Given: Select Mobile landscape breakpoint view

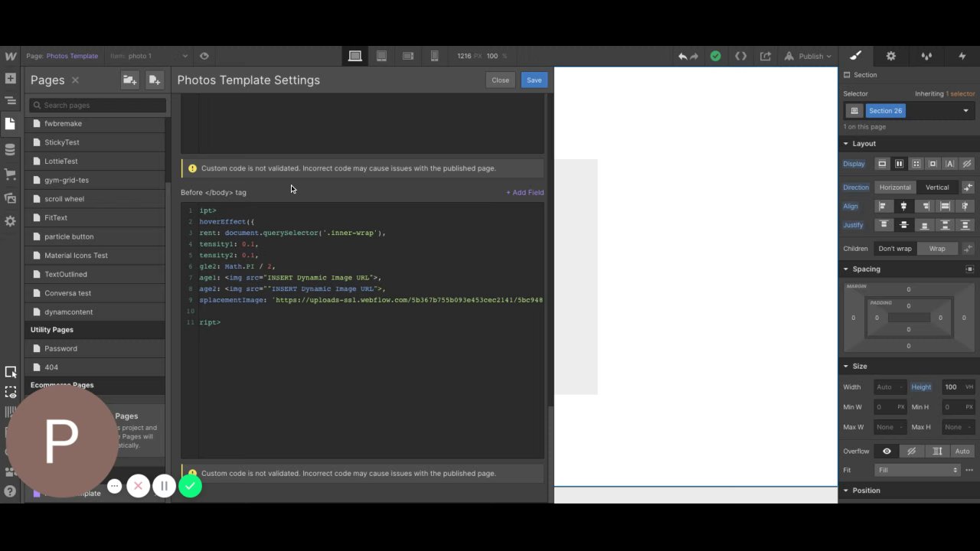Looking at the screenshot, I should (408, 56).
